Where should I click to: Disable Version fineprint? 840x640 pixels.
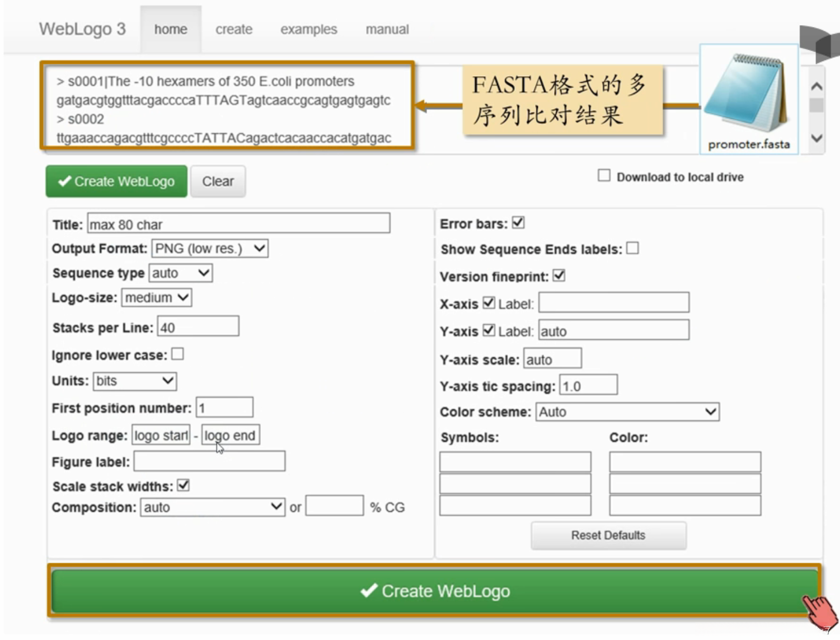coord(559,275)
